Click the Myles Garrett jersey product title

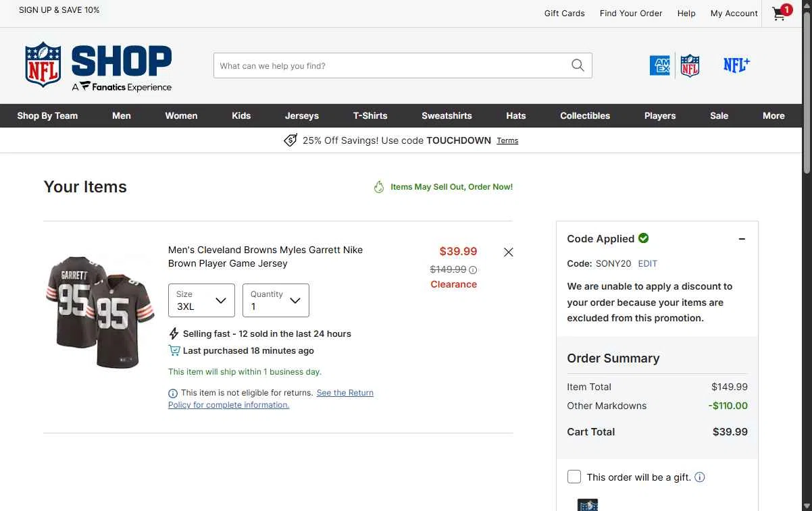coord(265,257)
